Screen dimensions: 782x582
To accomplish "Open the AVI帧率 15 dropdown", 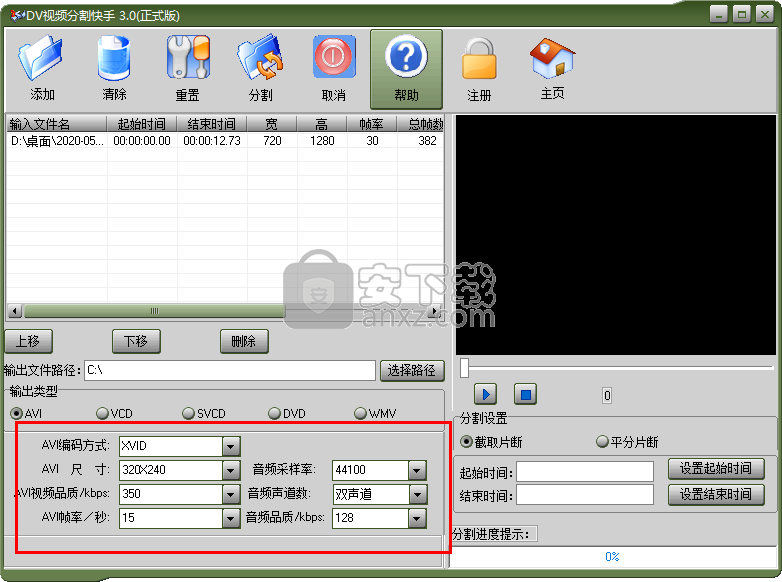I will [x=231, y=518].
